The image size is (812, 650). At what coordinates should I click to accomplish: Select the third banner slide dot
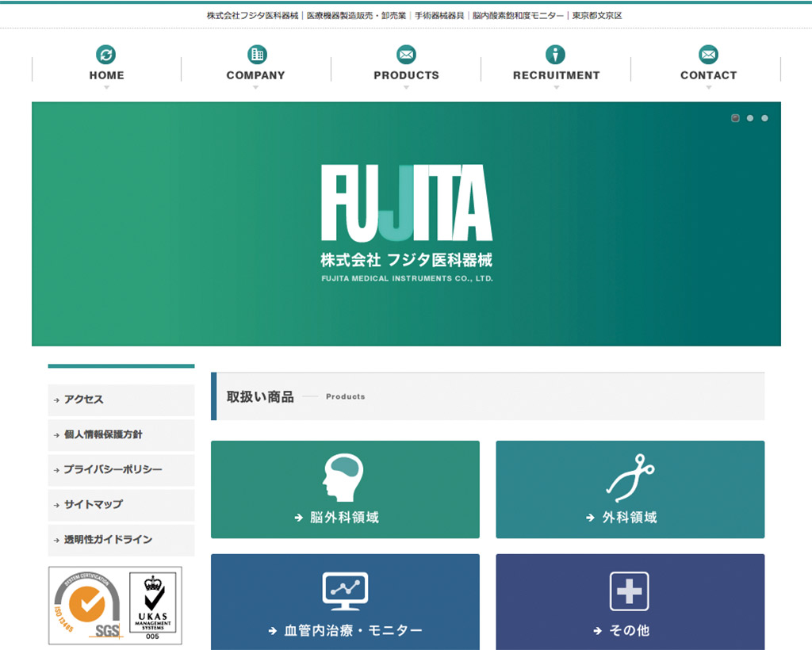(765, 118)
